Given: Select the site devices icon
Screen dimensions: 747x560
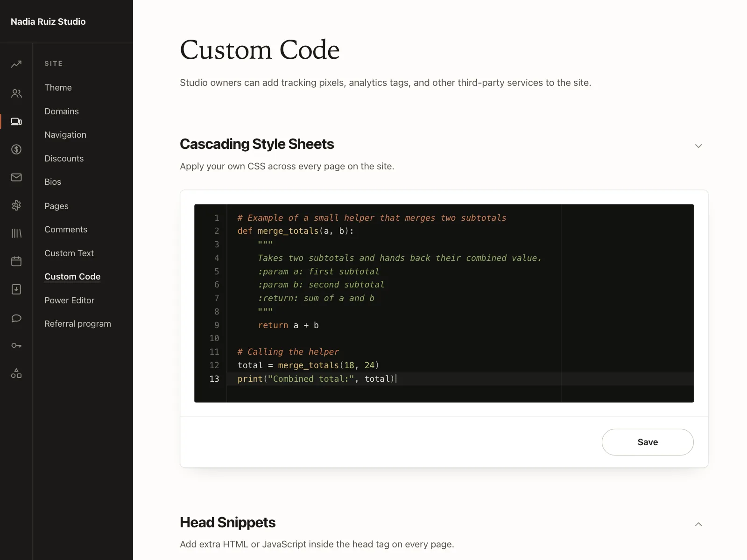Looking at the screenshot, I should [x=16, y=121].
